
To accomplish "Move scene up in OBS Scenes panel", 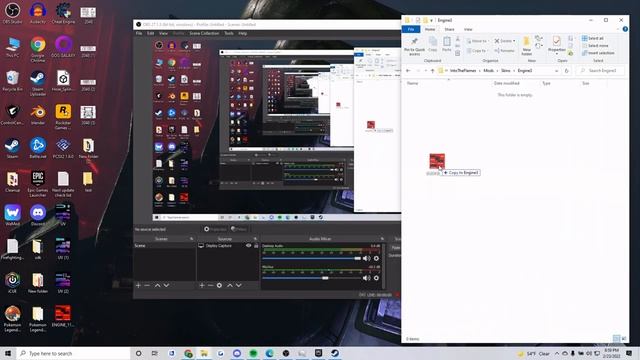I will tap(158, 285).
